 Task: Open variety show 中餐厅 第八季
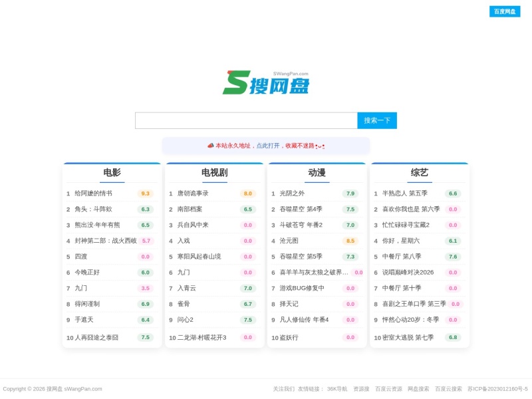pos(402,257)
